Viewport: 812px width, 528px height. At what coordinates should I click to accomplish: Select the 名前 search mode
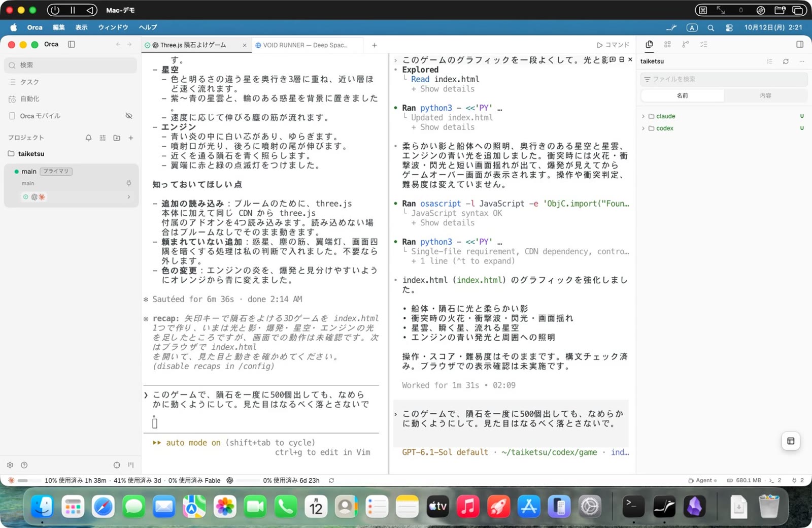tap(683, 95)
